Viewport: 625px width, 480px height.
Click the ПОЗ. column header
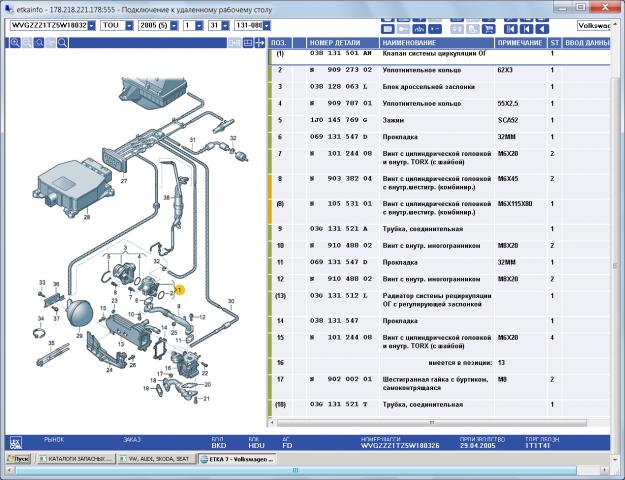click(x=279, y=43)
